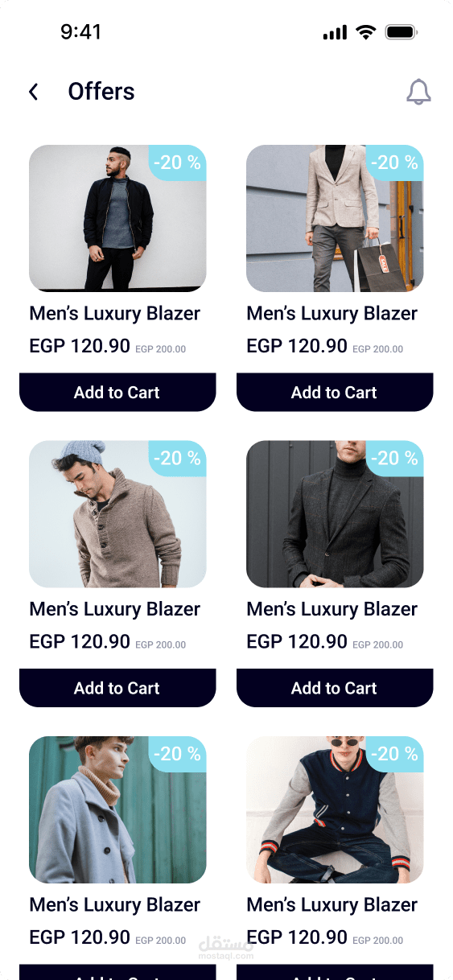Open notifications via the bell icon
Image resolution: width=453 pixels, height=980 pixels.
click(x=418, y=92)
